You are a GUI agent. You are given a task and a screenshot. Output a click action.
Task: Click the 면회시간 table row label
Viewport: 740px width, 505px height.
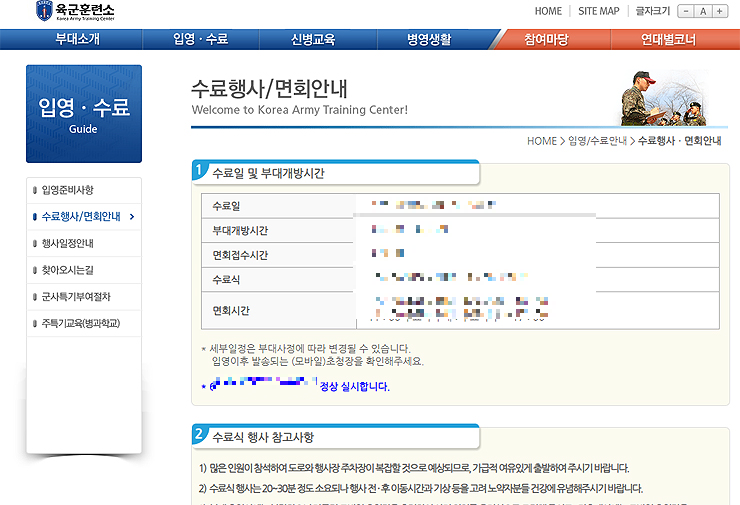pyautogui.click(x=231, y=311)
